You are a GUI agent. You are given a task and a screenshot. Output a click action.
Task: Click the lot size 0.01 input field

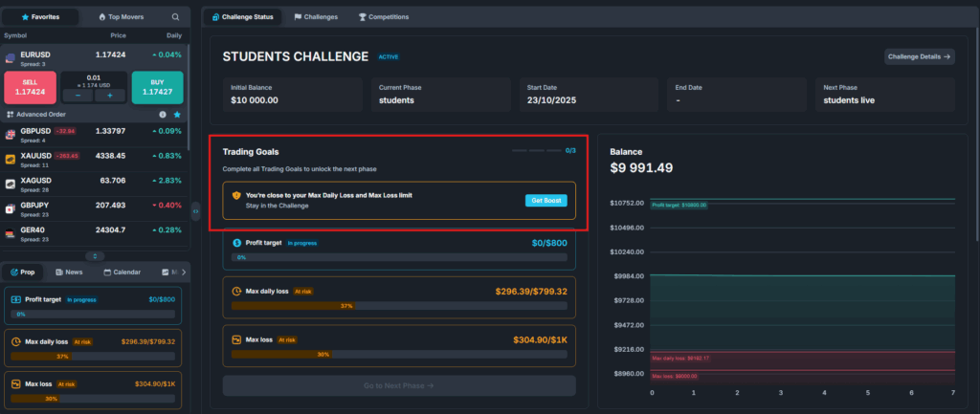coord(94,78)
